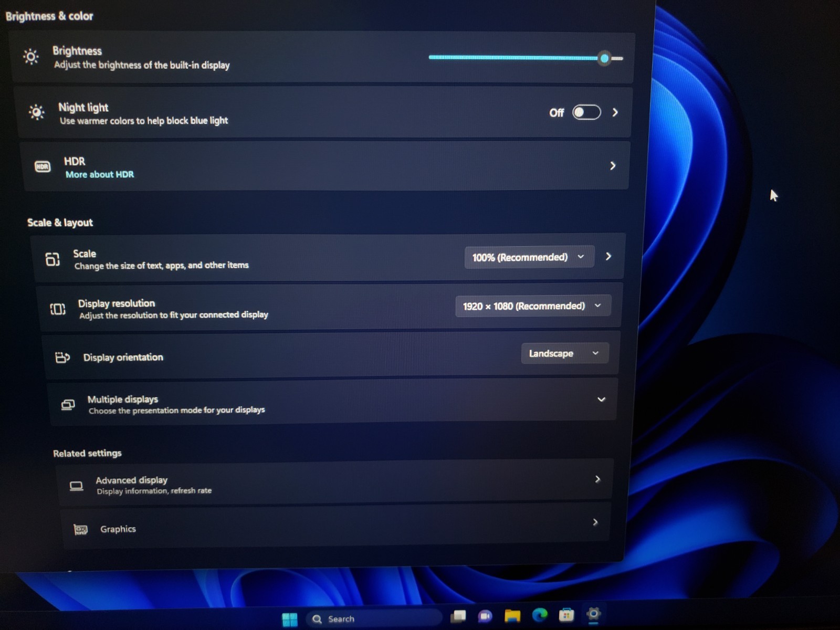Click the Multiple displays icon
840x630 pixels.
point(68,405)
